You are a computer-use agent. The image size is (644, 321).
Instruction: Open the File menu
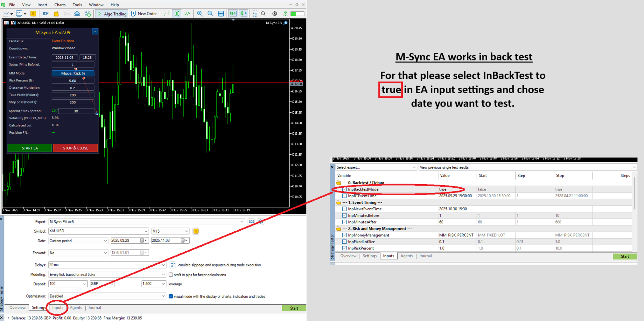tap(12, 5)
